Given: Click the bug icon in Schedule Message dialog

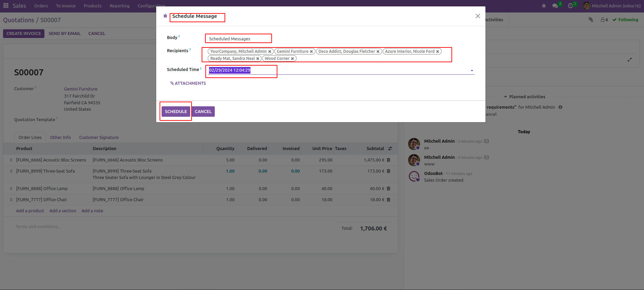Looking at the screenshot, I should (x=165, y=16).
